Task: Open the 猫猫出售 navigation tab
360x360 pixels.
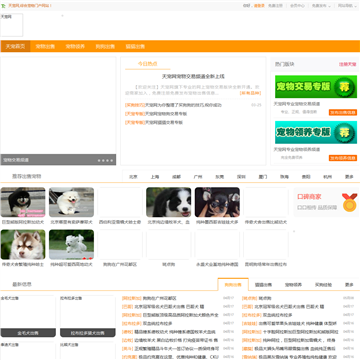Action: pos(135,46)
